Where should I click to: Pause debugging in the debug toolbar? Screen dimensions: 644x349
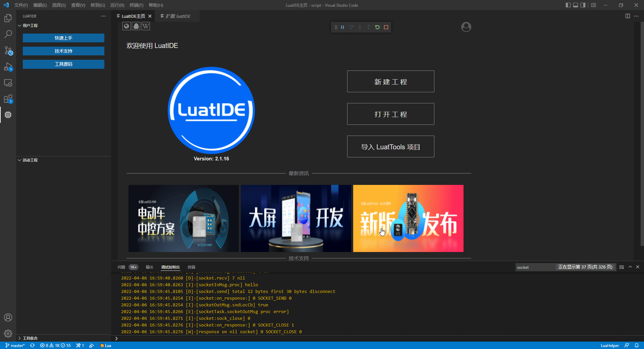pos(342,27)
